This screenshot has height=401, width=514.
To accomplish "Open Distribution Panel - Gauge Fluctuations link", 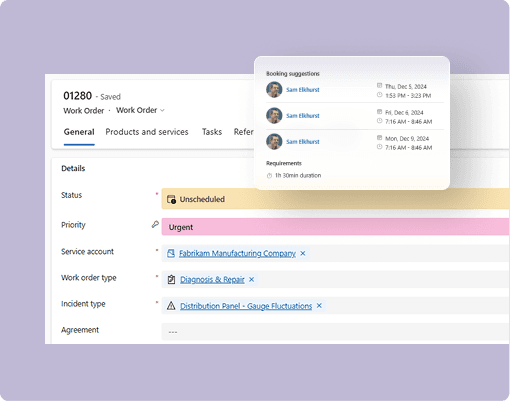I will coord(246,306).
